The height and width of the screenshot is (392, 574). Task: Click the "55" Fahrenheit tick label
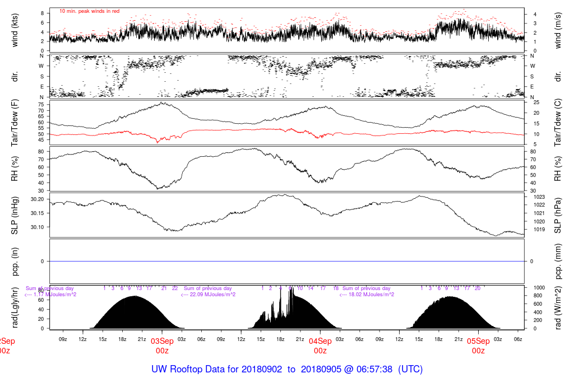click(40, 128)
